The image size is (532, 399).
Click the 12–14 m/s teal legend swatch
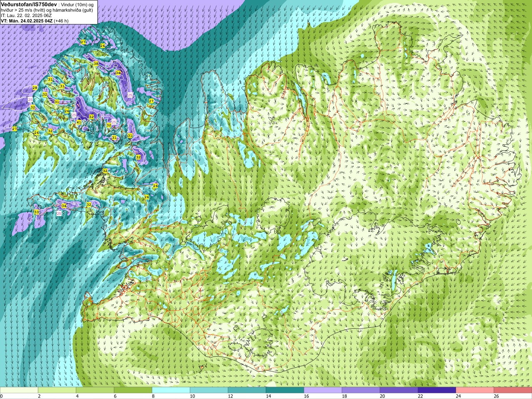point(247,390)
